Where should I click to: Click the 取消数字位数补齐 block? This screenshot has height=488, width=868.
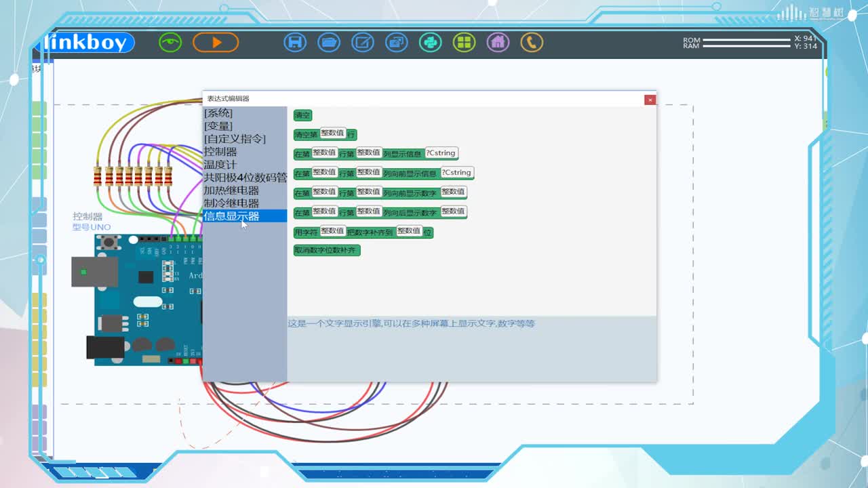point(327,250)
